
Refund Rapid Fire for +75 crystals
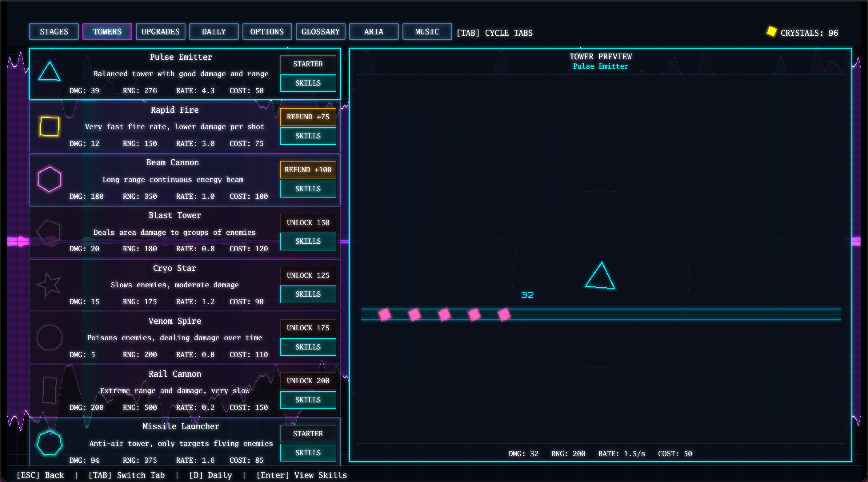point(308,117)
